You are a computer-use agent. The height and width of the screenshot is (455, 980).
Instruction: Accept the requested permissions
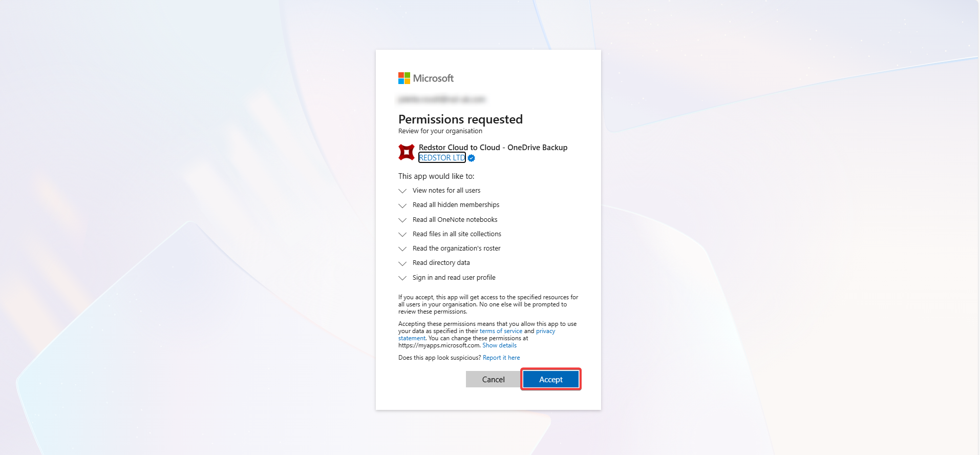point(551,379)
